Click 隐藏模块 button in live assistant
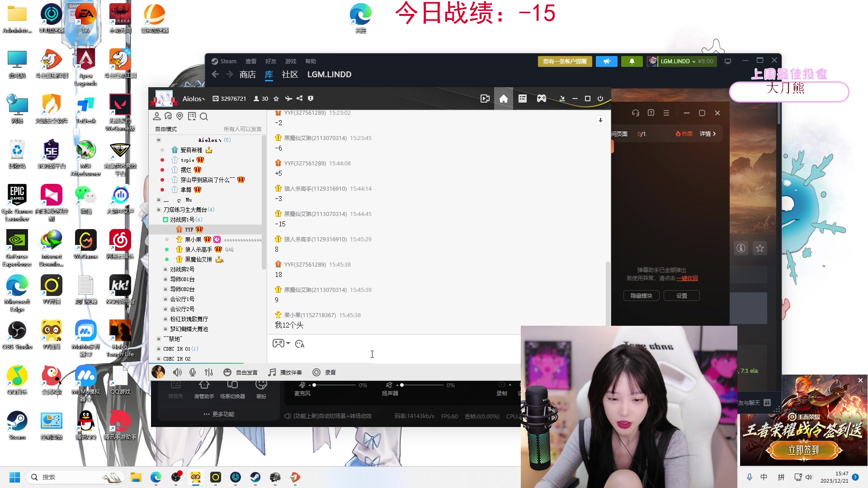 (642, 296)
